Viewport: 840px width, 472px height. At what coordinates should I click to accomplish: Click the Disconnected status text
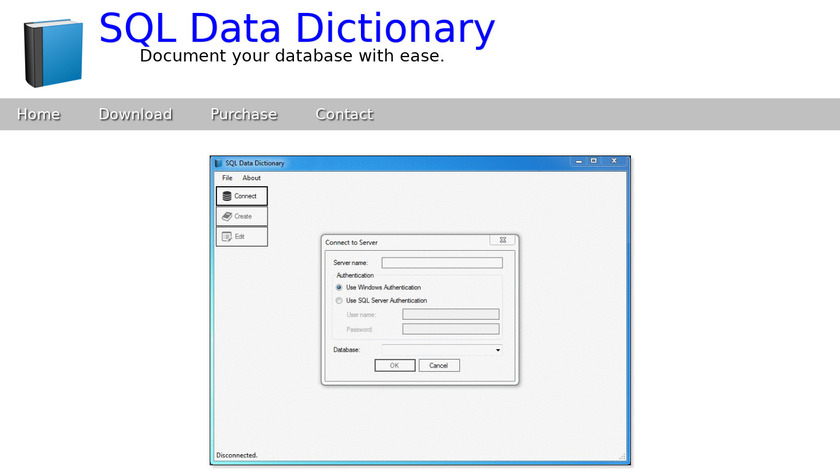(237, 455)
